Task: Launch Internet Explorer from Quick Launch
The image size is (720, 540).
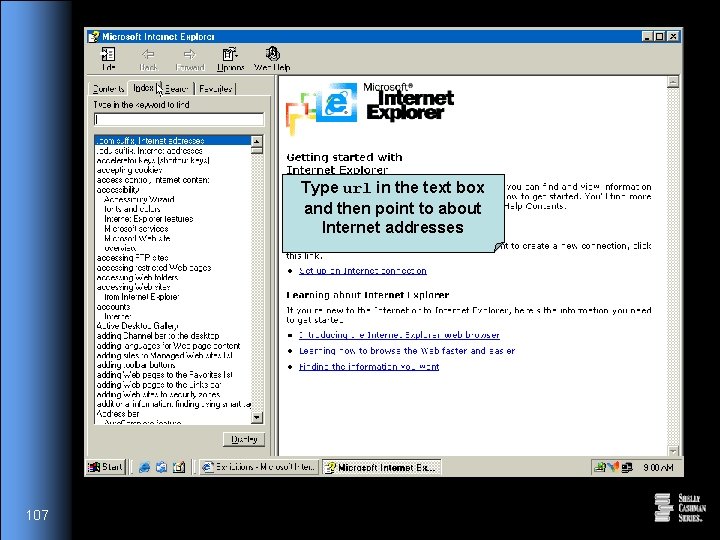Action: pyautogui.click(x=144, y=467)
